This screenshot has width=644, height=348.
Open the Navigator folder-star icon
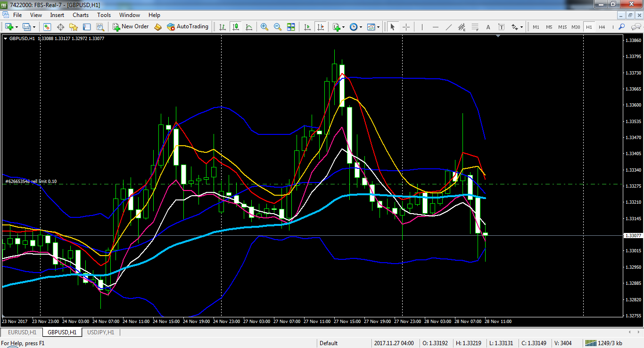point(74,27)
